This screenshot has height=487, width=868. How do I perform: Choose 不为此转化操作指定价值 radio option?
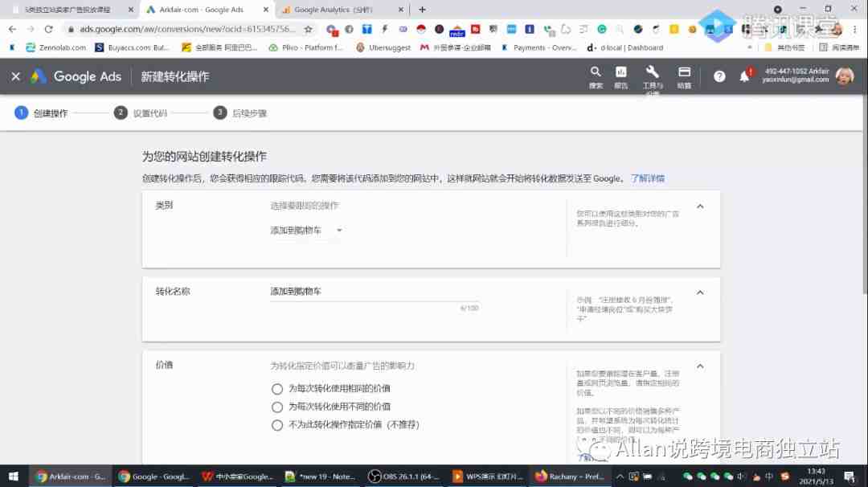tap(277, 425)
